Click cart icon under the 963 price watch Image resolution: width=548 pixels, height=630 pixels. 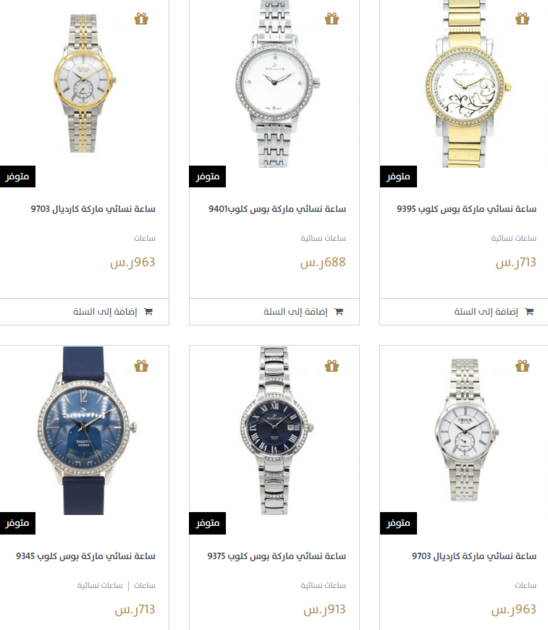148,311
